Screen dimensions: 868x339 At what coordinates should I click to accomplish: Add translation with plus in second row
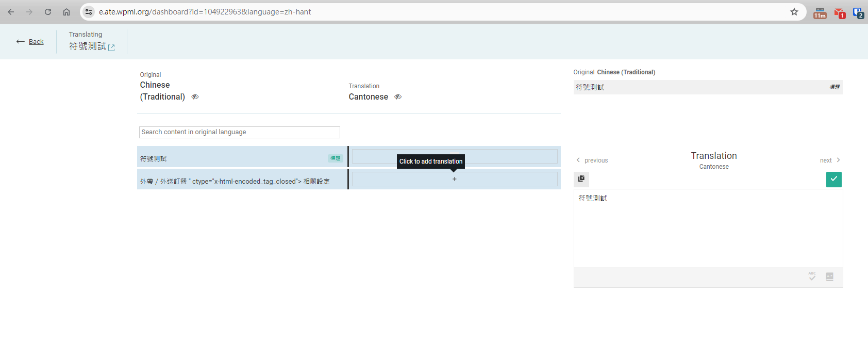[455, 179]
